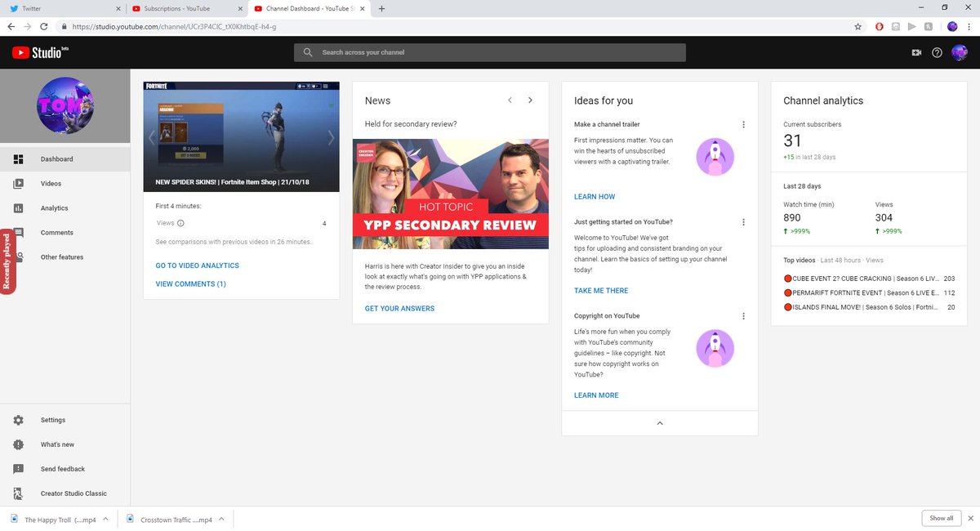Open the YouTube Studio logo home
Image resolution: width=980 pixels, height=531 pixels.
pos(40,52)
